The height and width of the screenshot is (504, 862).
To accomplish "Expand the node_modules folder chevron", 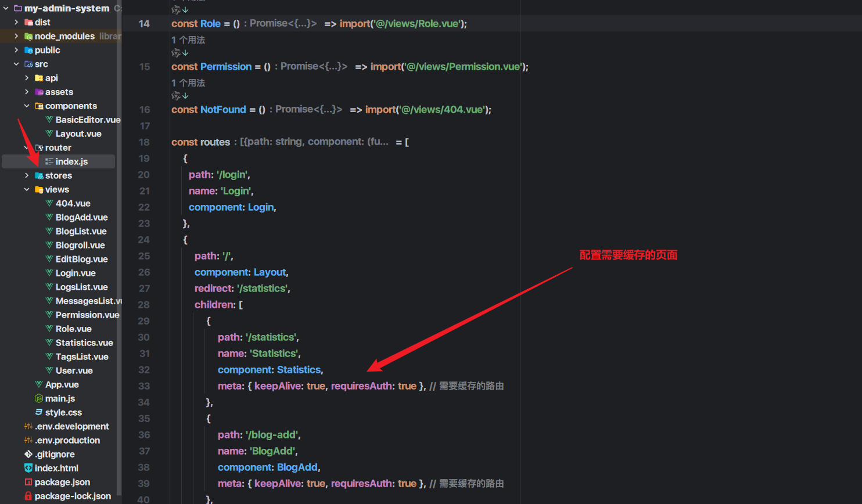I will point(16,36).
